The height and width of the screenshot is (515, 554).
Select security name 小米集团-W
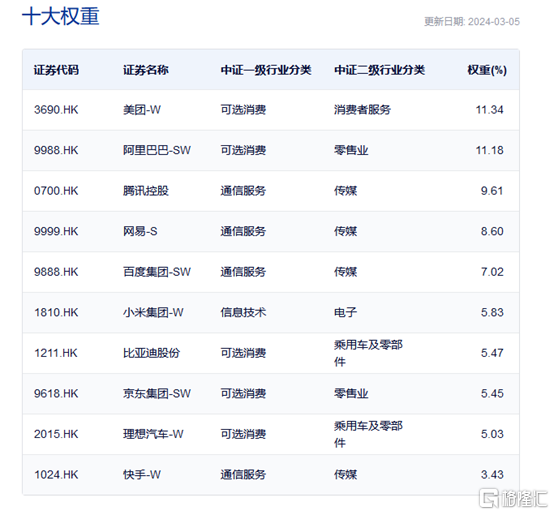tap(153, 312)
